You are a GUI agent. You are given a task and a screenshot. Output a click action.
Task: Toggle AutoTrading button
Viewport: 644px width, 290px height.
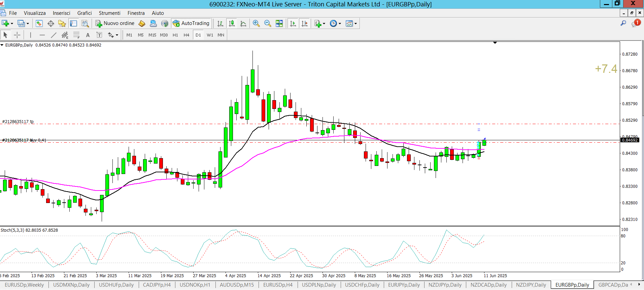point(191,23)
